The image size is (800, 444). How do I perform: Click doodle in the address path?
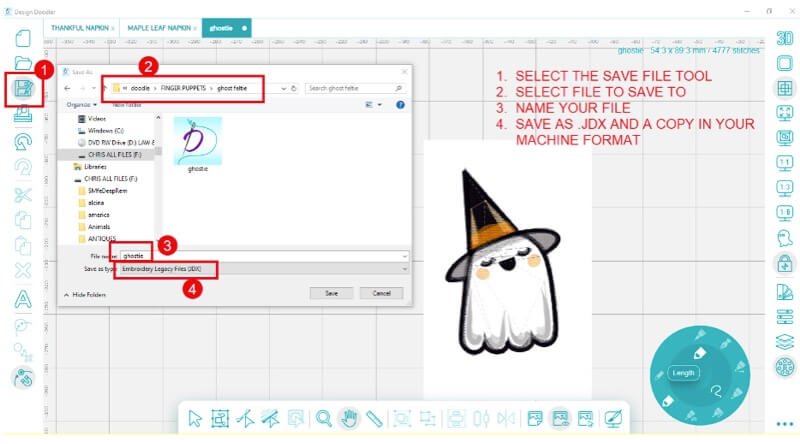140,88
